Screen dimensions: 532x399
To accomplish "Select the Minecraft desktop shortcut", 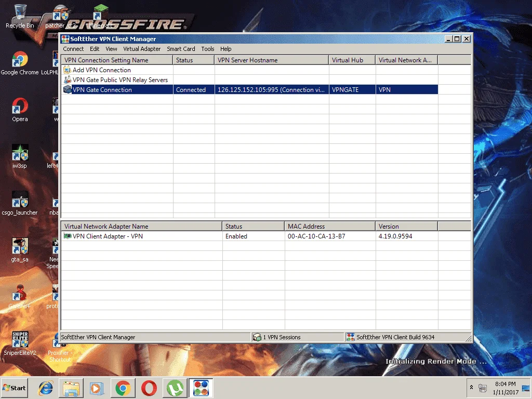I will tap(100, 16).
